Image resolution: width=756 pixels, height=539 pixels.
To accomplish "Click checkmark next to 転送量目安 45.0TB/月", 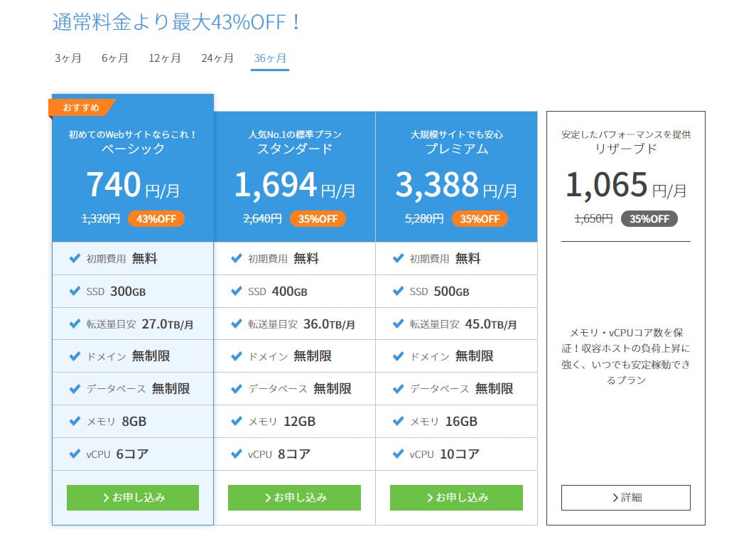I will (x=398, y=324).
